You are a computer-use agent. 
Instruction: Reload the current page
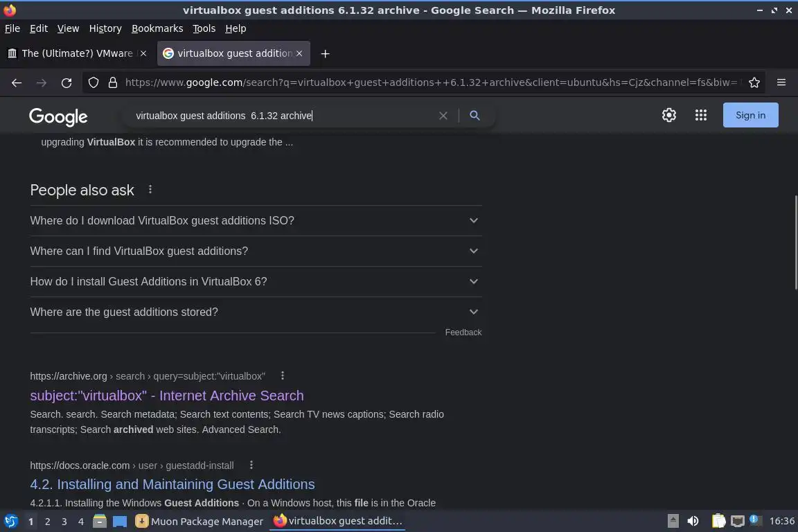pyautogui.click(x=66, y=83)
